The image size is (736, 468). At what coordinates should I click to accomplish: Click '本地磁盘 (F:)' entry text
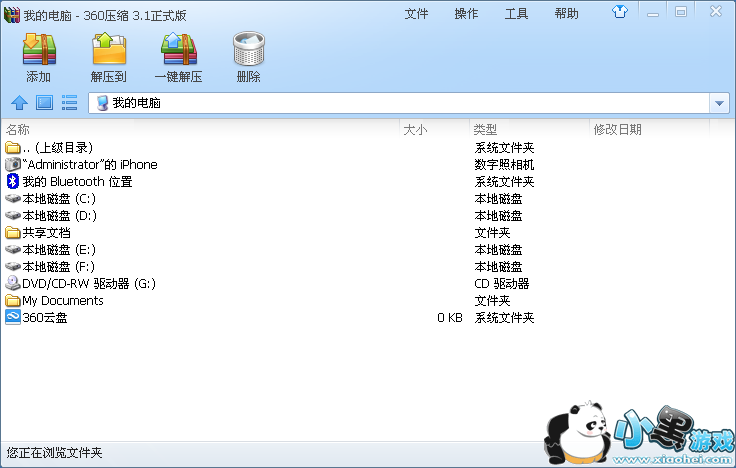tap(59, 266)
